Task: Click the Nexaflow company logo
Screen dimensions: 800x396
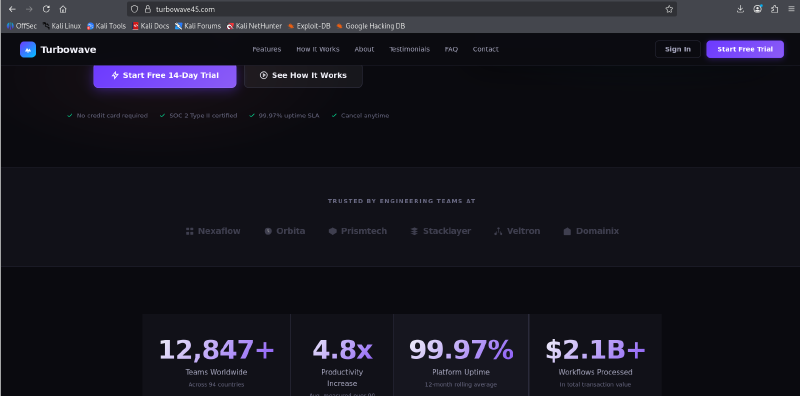Action: pyautogui.click(x=213, y=231)
